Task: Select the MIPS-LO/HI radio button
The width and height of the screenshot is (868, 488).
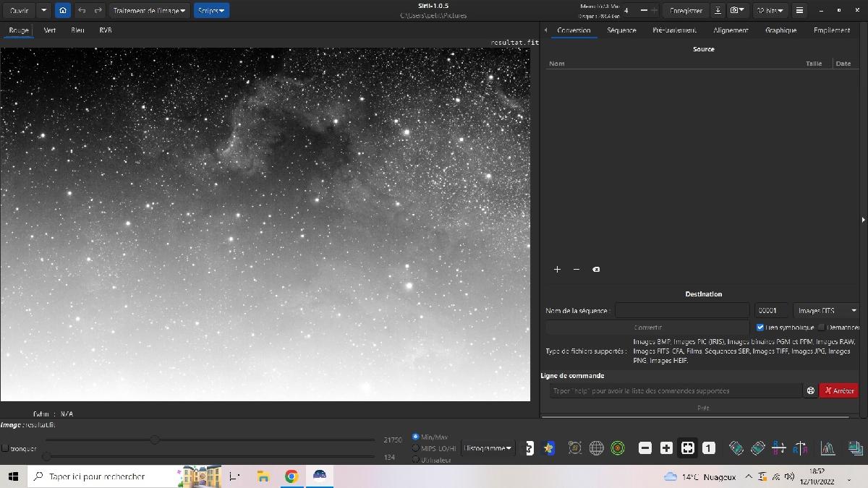Action: (x=415, y=448)
